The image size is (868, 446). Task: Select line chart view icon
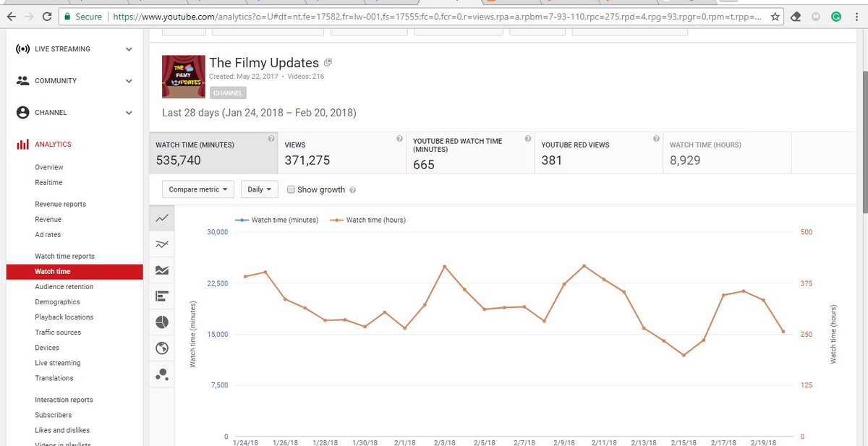click(162, 218)
